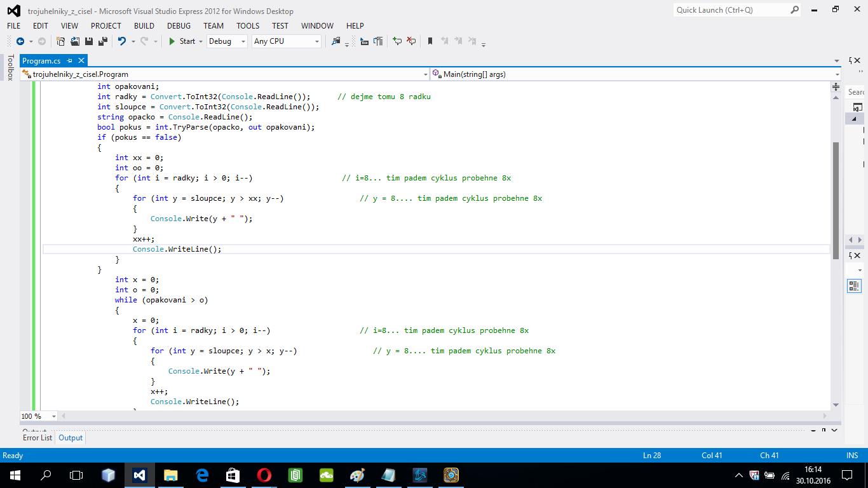868x488 pixels.
Task: Click Comment out selected lines icon
Action: pos(397,41)
